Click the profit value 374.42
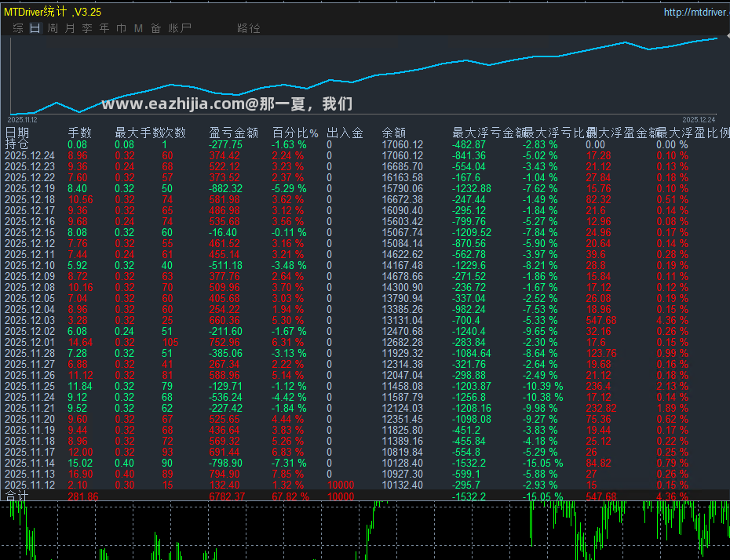 pos(224,156)
